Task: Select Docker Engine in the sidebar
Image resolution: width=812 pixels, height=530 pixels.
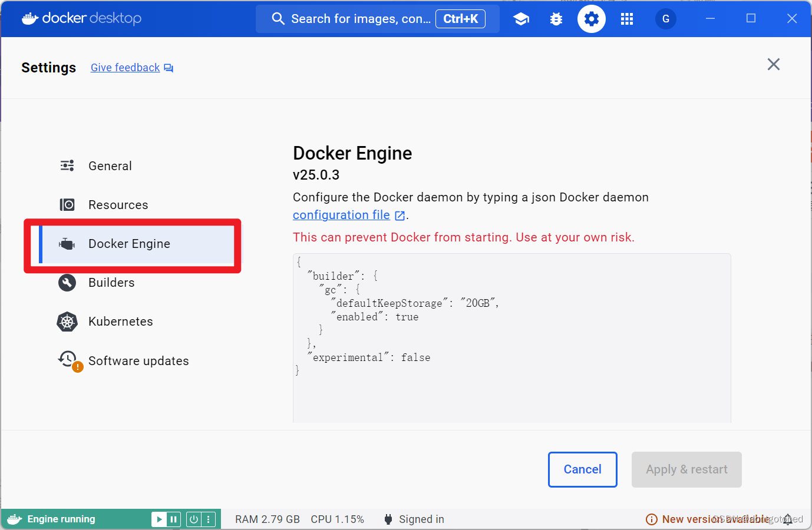Action: [x=129, y=243]
